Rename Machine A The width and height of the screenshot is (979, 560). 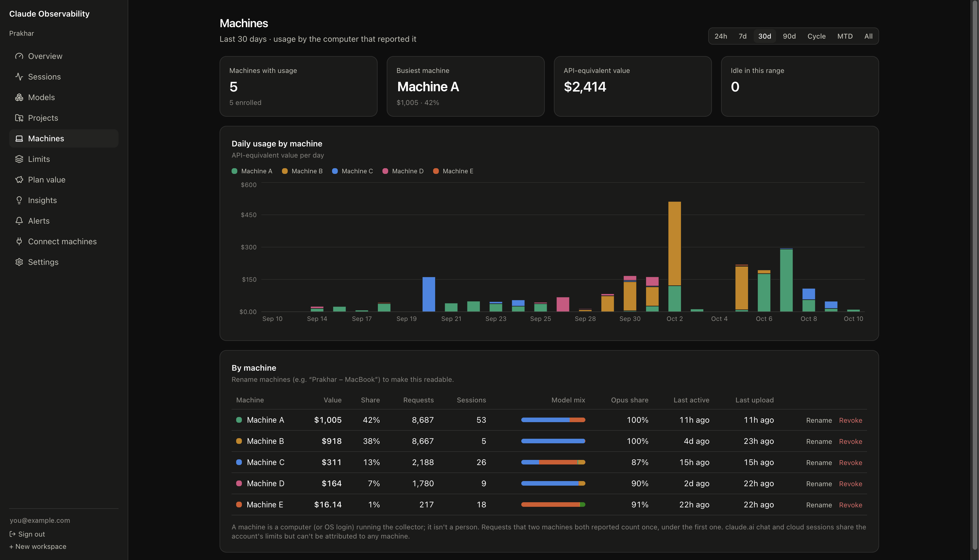pyautogui.click(x=818, y=420)
